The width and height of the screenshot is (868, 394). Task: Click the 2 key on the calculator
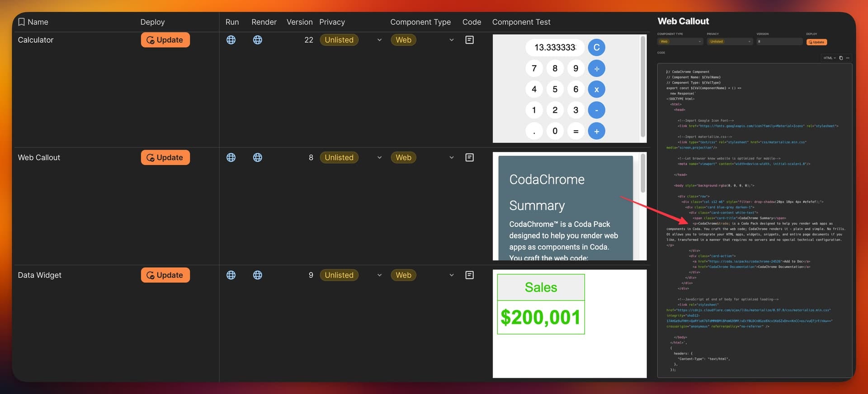coord(555,110)
